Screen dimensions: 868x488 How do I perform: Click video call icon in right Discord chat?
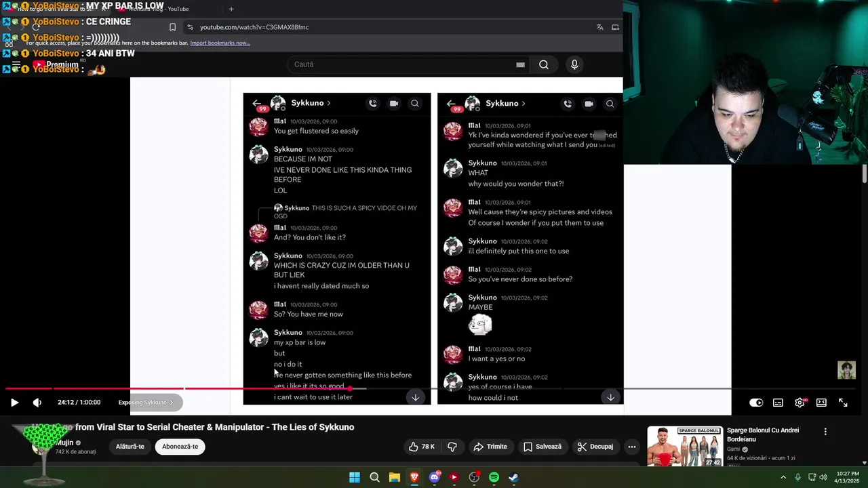(589, 104)
